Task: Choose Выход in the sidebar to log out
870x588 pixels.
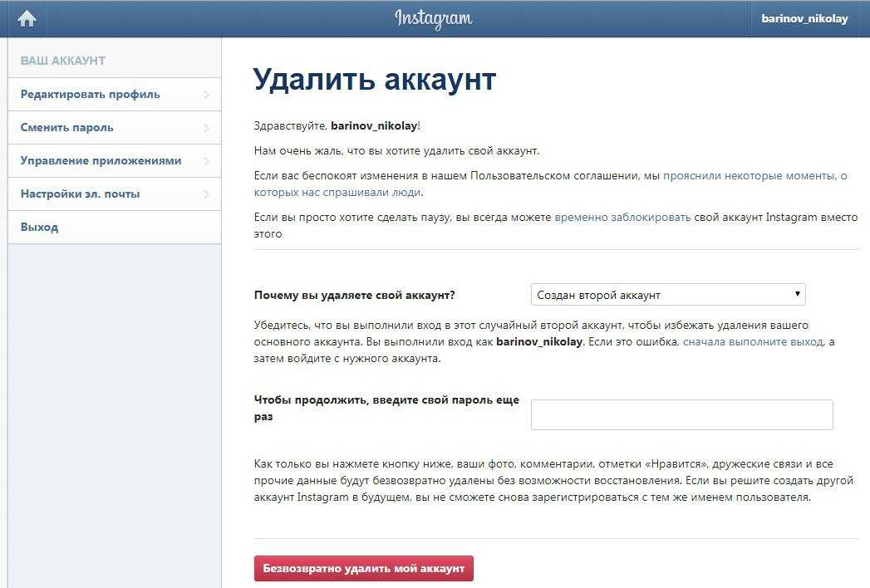Action: [x=115, y=228]
